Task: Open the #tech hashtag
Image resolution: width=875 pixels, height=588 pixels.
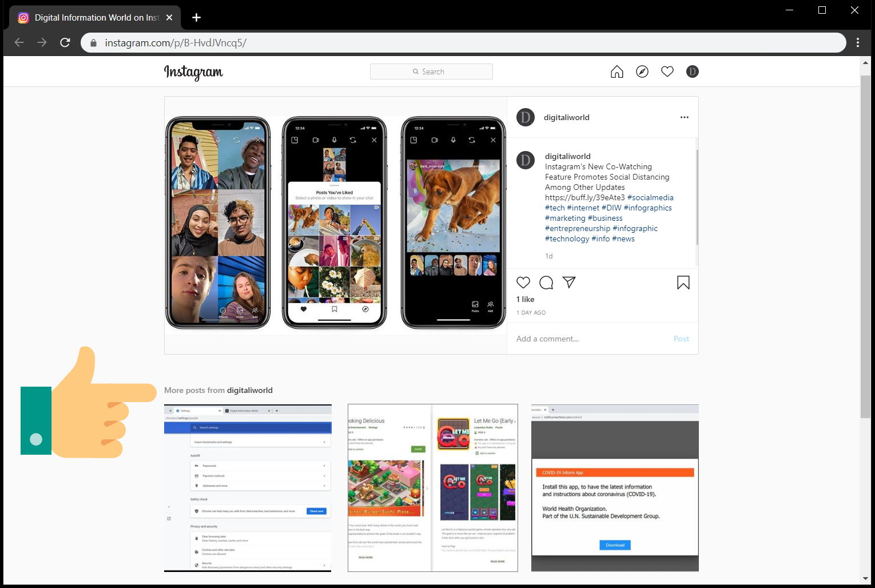Action: pyautogui.click(x=555, y=208)
